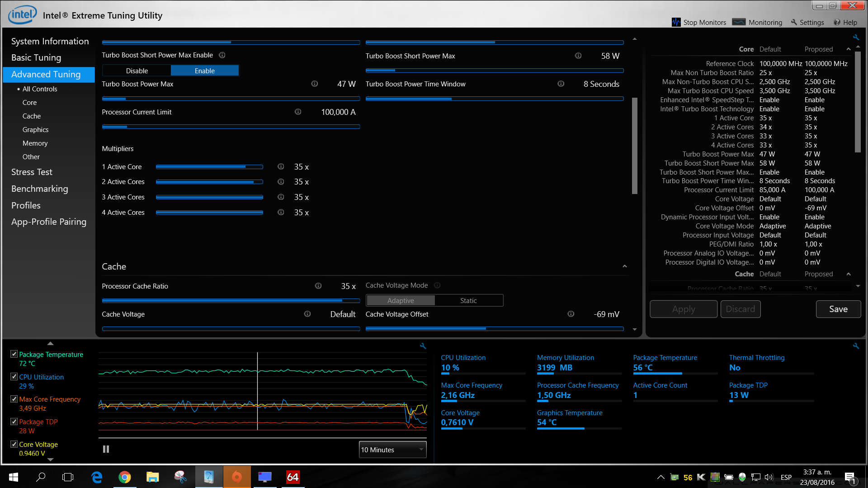Click the Cache Voltage Offset slider
The width and height of the screenshot is (868, 488).
click(x=495, y=329)
